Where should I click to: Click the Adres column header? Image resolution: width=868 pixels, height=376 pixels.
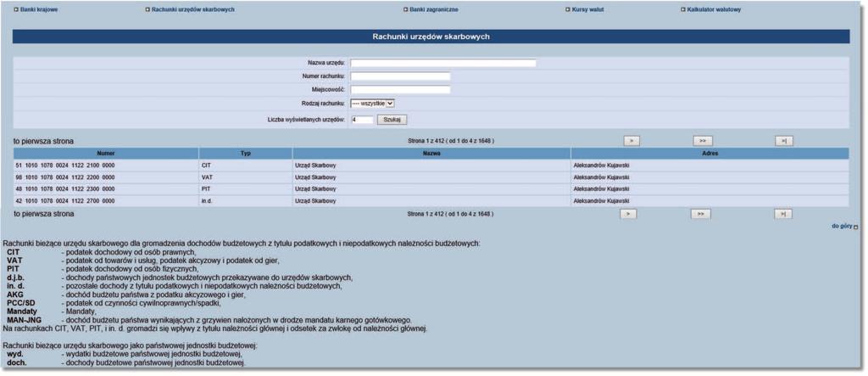[709, 154]
